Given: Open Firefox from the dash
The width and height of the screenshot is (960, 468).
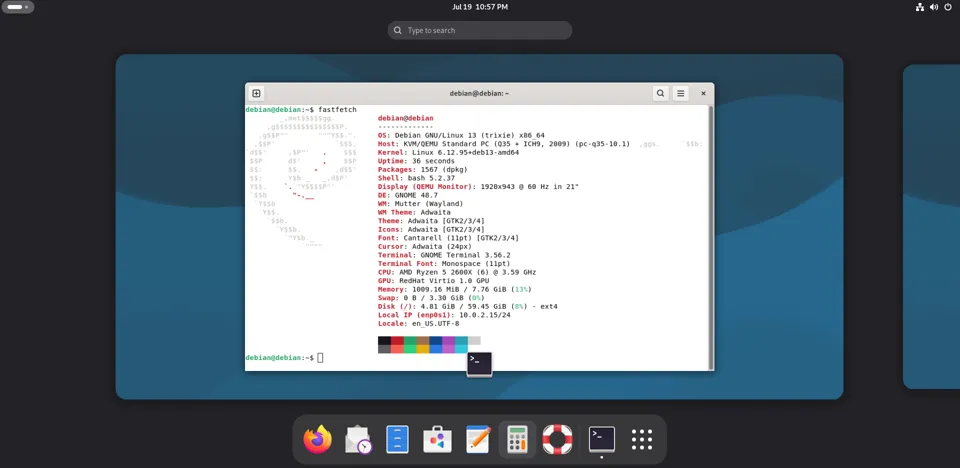Looking at the screenshot, I should (x=317, y=439).
